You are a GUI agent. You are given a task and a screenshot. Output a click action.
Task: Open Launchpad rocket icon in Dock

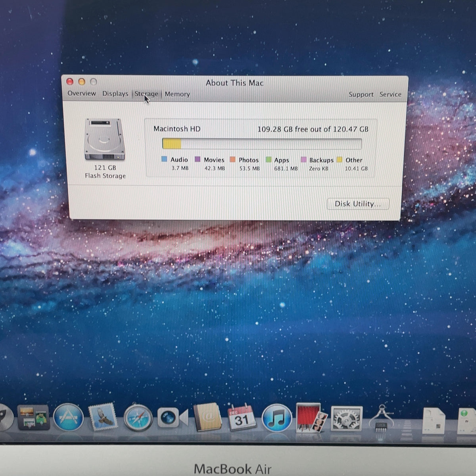5,418
